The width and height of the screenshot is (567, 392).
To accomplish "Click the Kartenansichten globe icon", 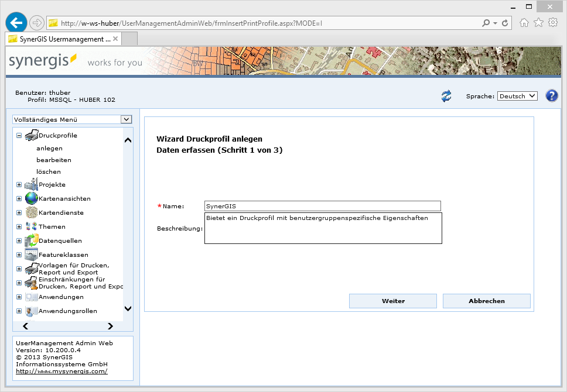I will click(x=32, y=198).
